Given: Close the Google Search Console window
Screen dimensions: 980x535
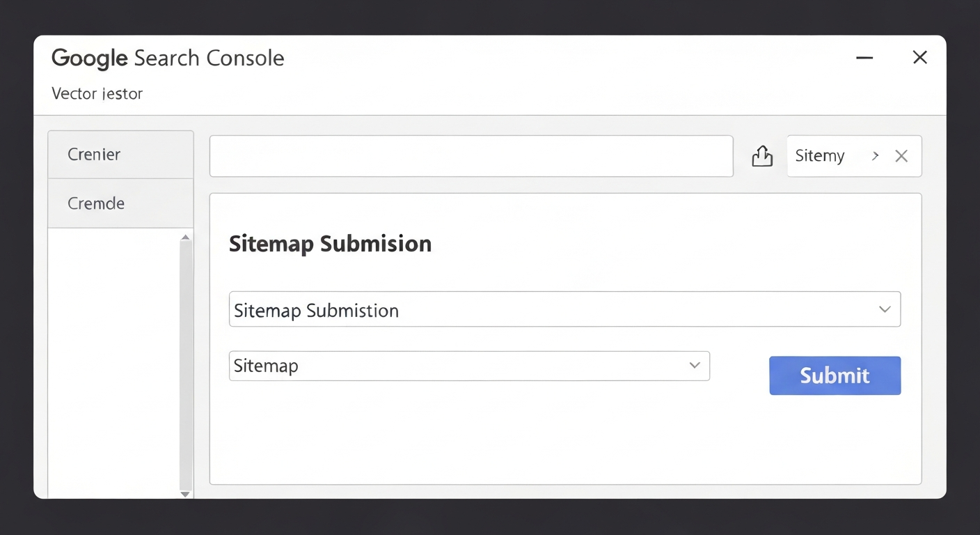Looking at the screenshot, I should point(919,58).
